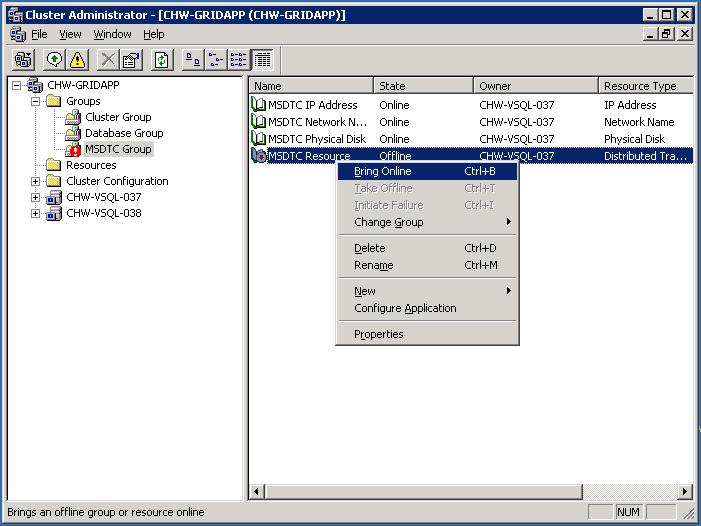Click the status bar help text
Viewport: 701px width, 526px height.
106,512
